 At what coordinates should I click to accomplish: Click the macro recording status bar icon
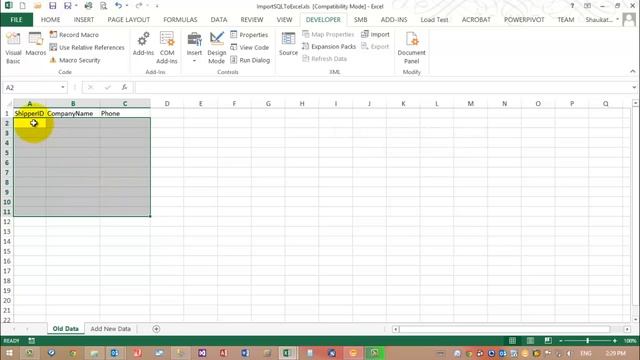[31, 340]
